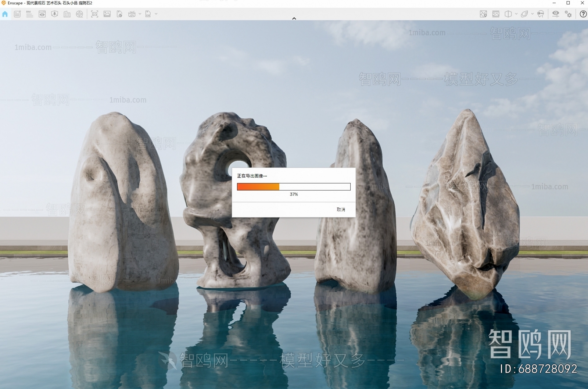Open the Video Editor film reel icon

pyautogui.click(x=79, y=14)
